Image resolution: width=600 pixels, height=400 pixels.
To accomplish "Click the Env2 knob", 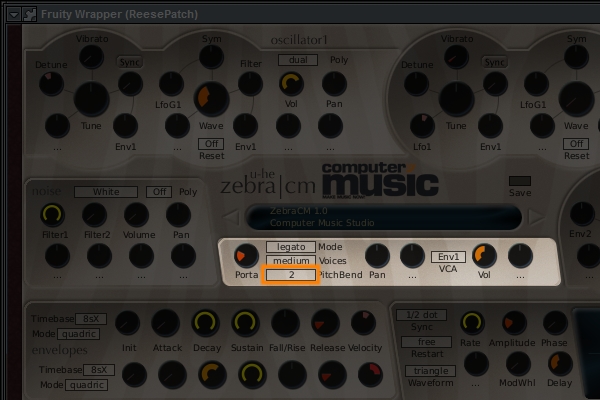I will 582,214.
